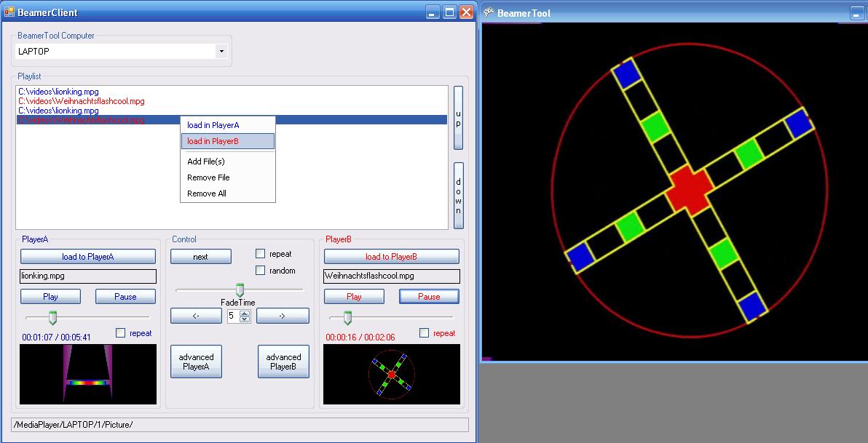Select 'Remove File' in context menu
The width and height of the screenshot is (868, 443).
pyautogui.click(x=208, y=177)
